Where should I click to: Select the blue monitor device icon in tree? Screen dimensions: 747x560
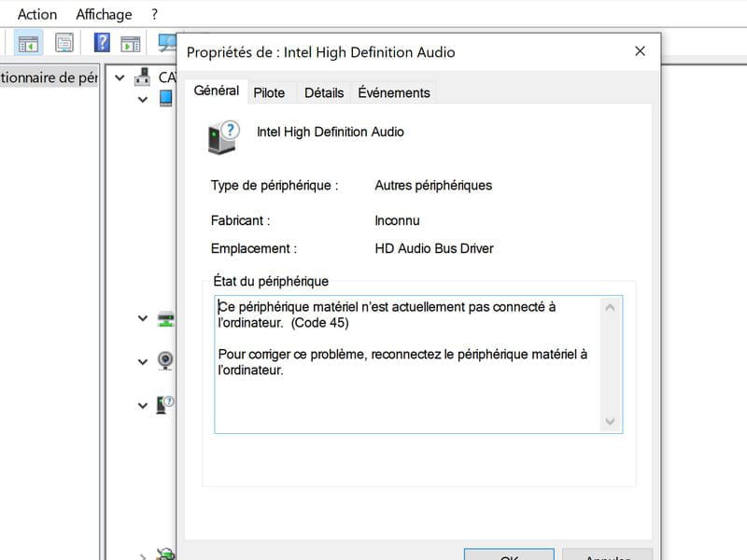click(166, 99)
